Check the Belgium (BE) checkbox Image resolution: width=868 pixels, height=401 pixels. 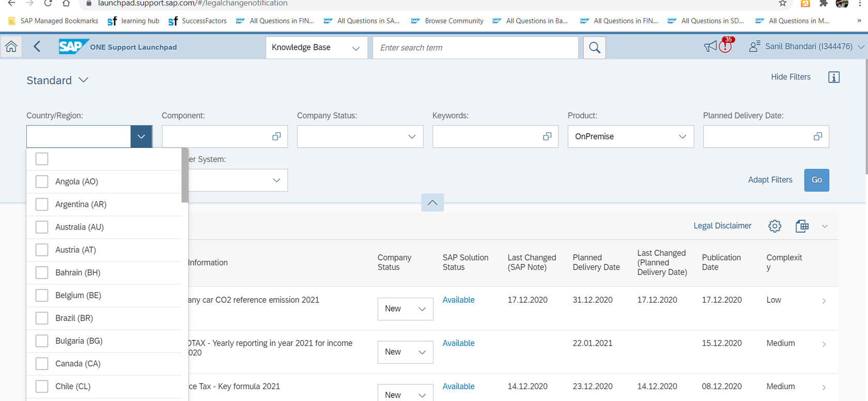pos(42,295)
